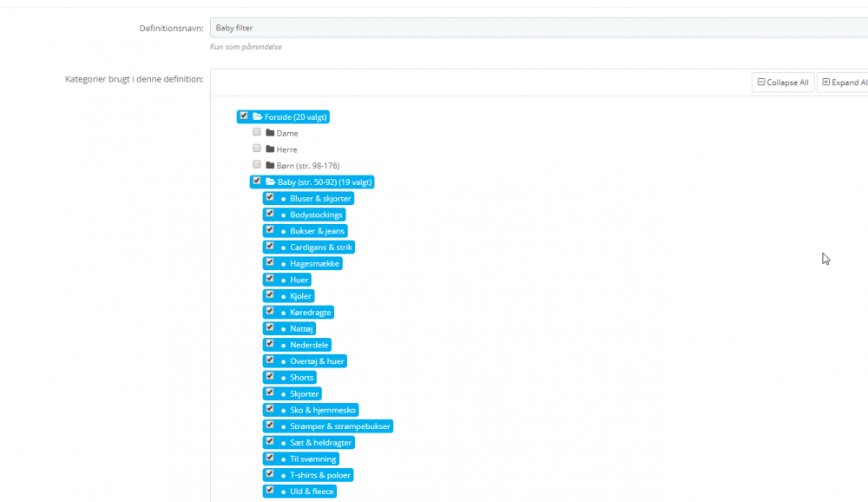The width and height of the screenshot is (868, 502).
Task: Uncheck the Strømper & strømpebukser checkbox
Action: 270,425
